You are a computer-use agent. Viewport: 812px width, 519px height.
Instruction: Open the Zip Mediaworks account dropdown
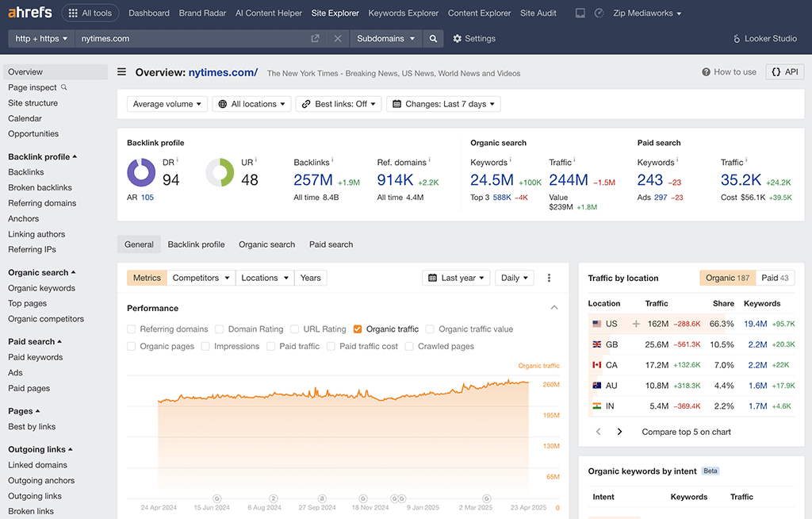(x=647, y=13)
